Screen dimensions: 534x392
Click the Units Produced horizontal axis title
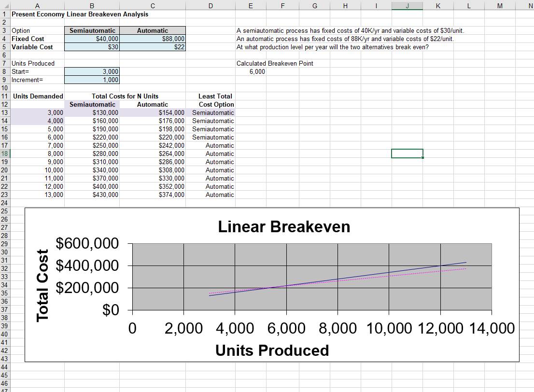coord(272,350)
